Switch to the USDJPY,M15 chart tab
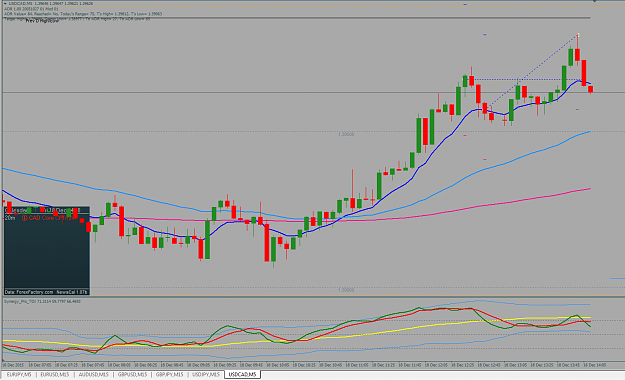 click(206, 375)
